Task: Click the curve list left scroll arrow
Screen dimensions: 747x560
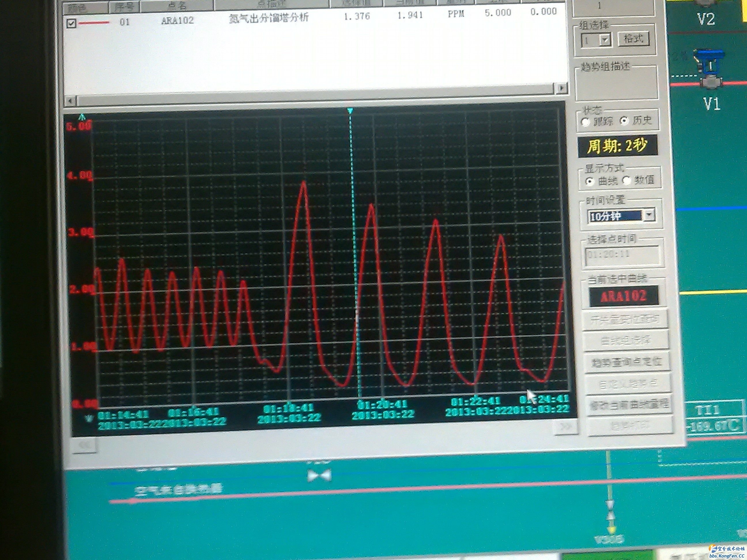Action: pos(70,101)
